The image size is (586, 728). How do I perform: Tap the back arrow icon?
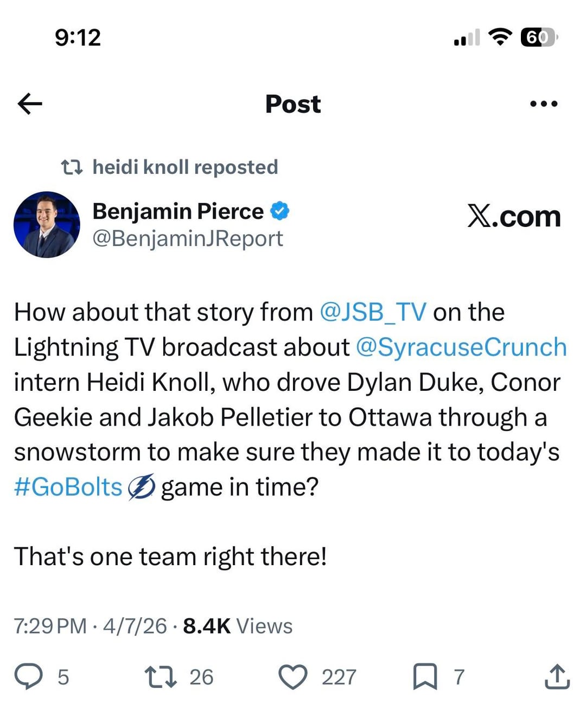coord(30,104)
